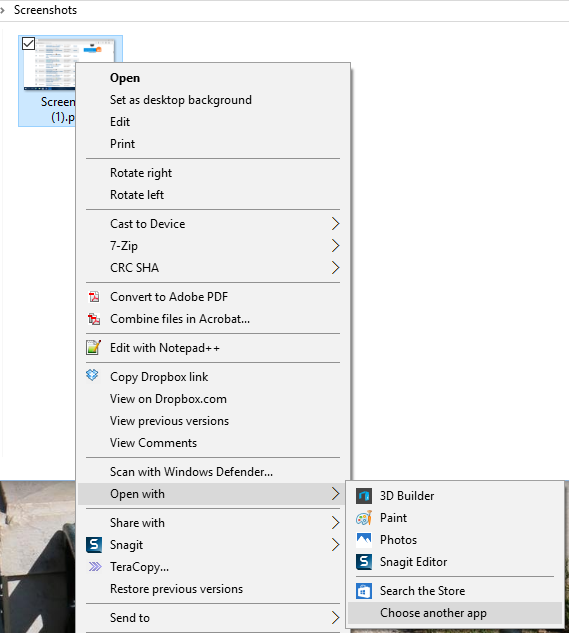The width and height of the screenshot is (569, 633).
Task: Select View Comments
Action: (x=213, y=443)
